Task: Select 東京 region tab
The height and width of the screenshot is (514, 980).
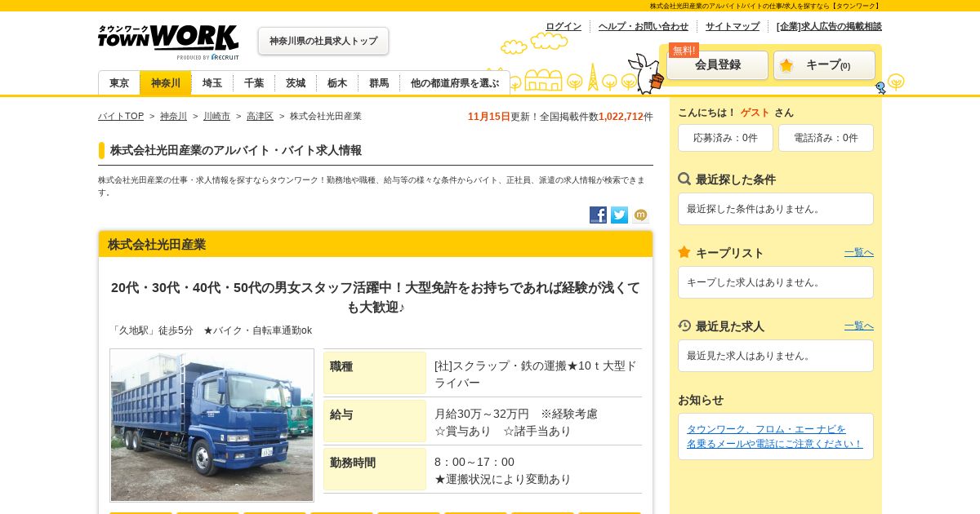Action: [119, 83]
